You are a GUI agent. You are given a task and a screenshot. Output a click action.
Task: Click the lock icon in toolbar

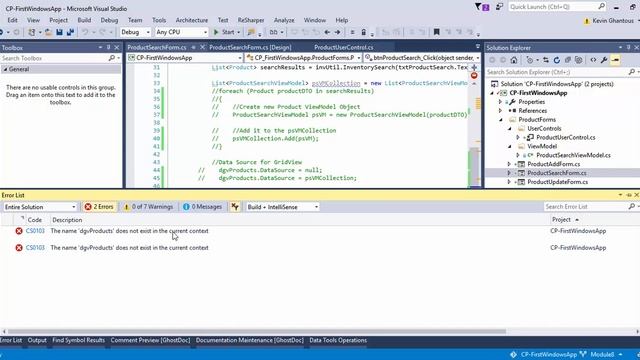pos(363,32)
